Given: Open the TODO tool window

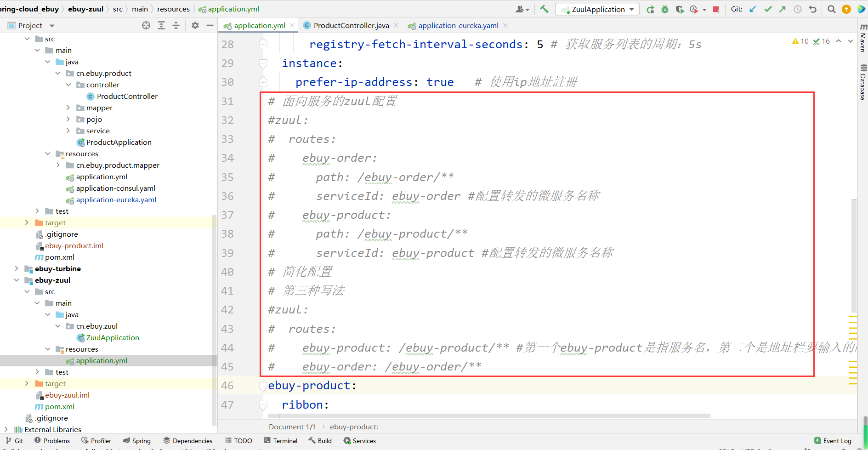Looking at the screenshot, I should click(x=238, y=440).
